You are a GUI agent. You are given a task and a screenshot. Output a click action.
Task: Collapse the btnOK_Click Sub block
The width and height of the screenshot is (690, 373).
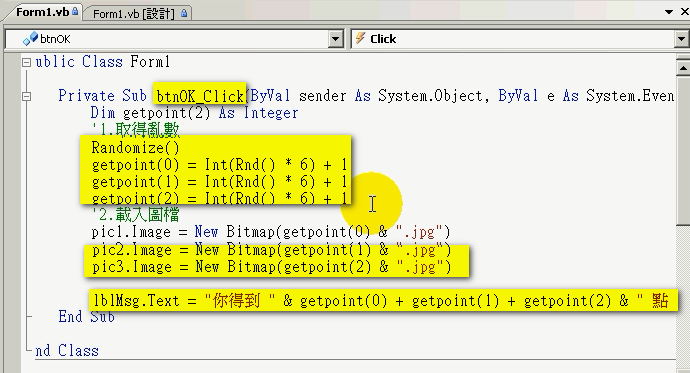(26, 96)
